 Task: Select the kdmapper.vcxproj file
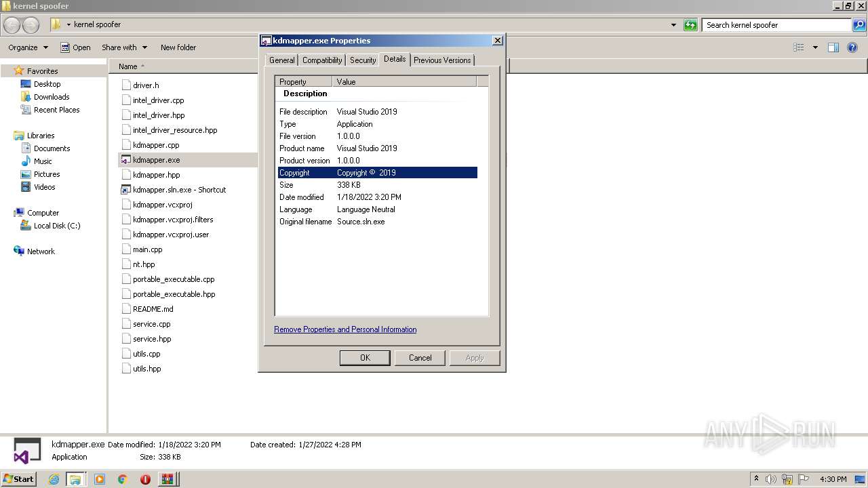(163, 205)
